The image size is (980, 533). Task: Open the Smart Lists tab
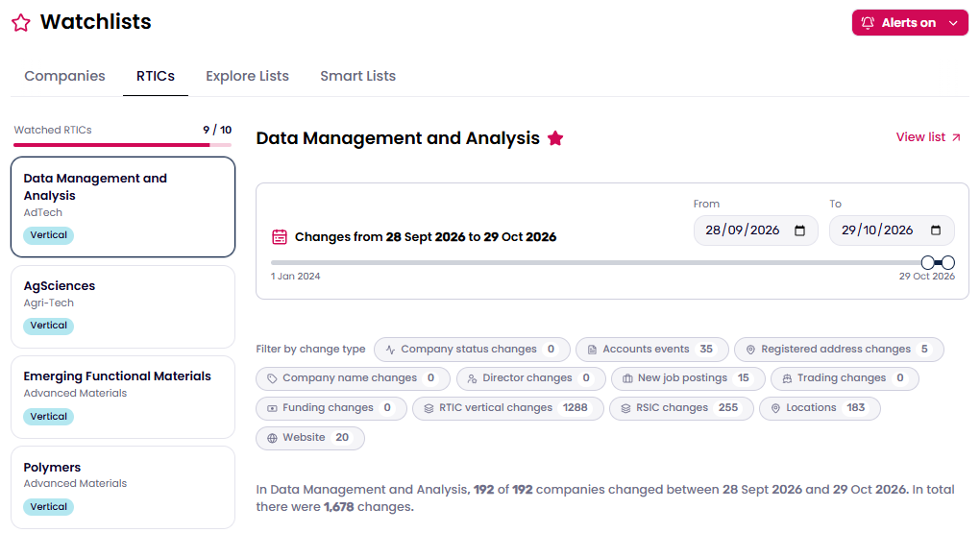358,76
